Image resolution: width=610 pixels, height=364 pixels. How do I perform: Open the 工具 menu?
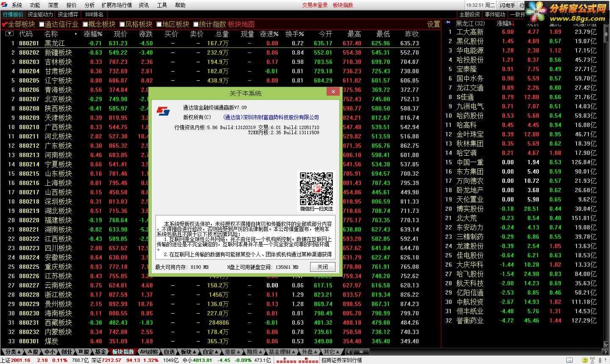point(162,5)
